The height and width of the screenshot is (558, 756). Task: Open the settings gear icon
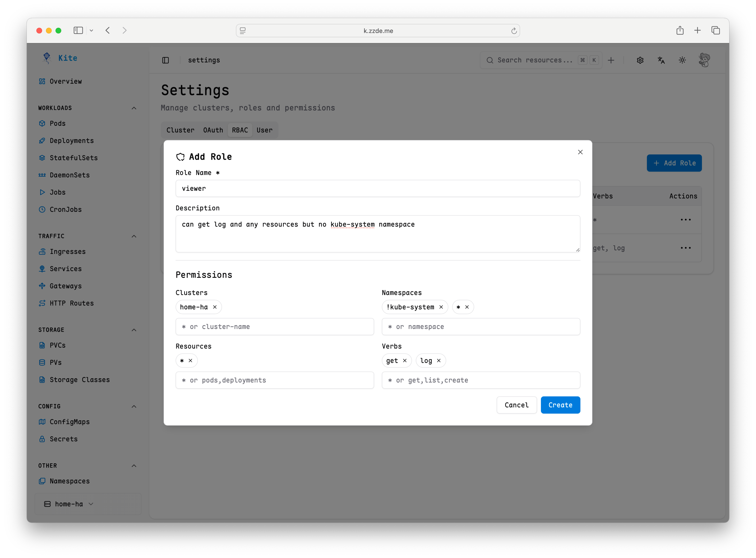(x=640, y=60)
